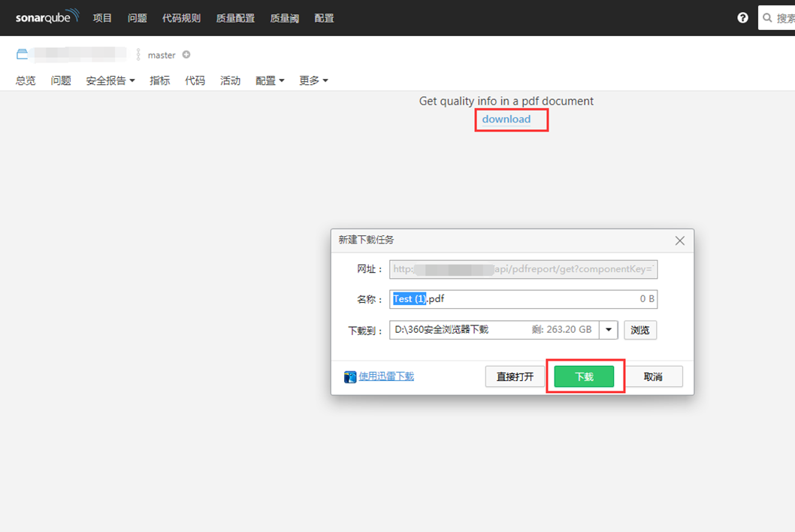Switch to the 活动 project tab
Screen dimensions: 795x532
pos(230,80)
